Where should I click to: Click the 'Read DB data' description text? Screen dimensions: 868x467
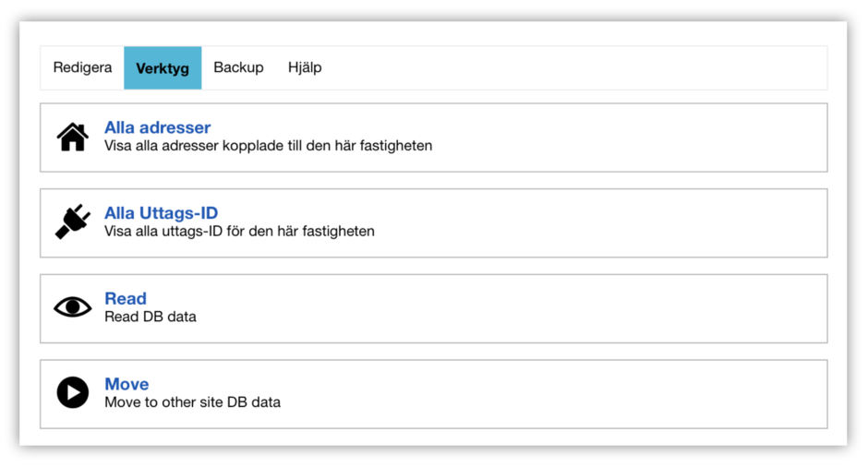tap(150, 317)
